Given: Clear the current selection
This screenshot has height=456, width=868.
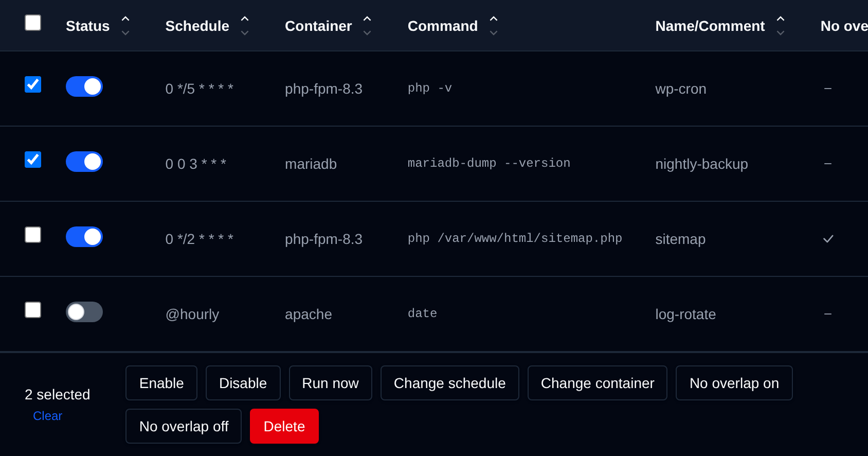Looking at the screenshot, I should point(47,416).
